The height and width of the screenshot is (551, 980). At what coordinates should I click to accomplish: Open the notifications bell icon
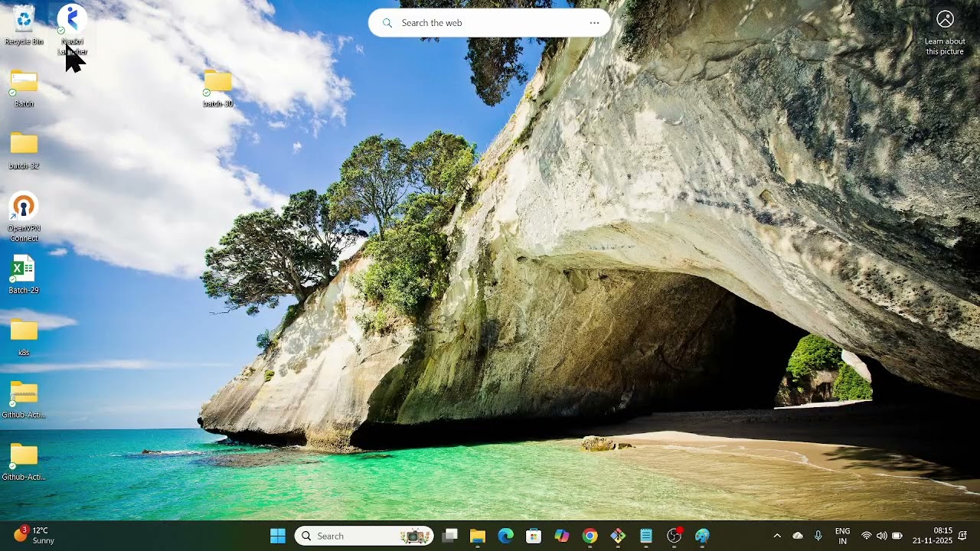[x=963, y=536]
